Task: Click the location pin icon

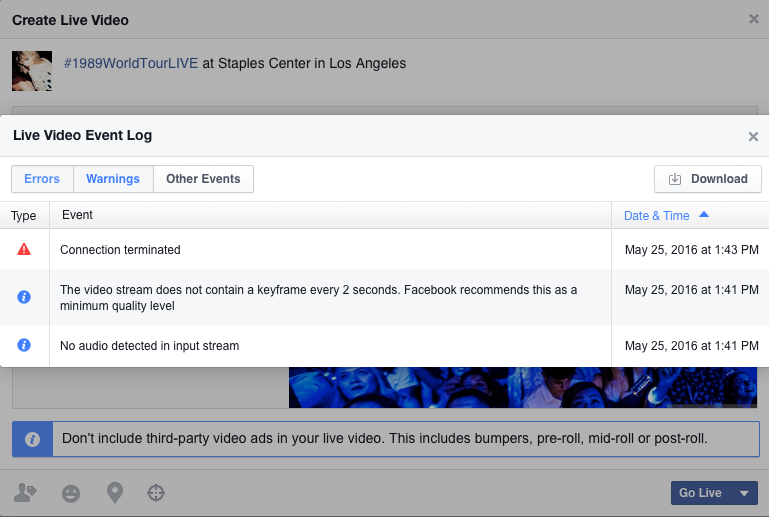Action: (x=114, y=493)
